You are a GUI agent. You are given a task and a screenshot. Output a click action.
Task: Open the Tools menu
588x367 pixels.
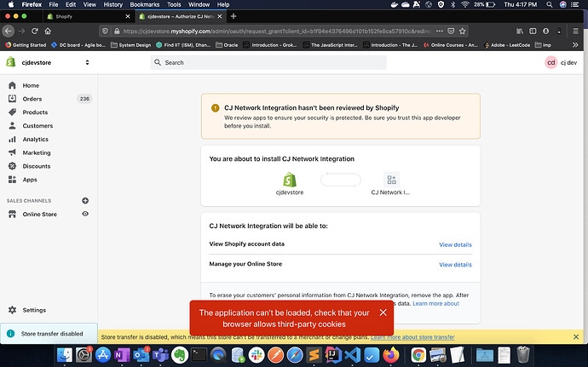click(x=174, y=4)
